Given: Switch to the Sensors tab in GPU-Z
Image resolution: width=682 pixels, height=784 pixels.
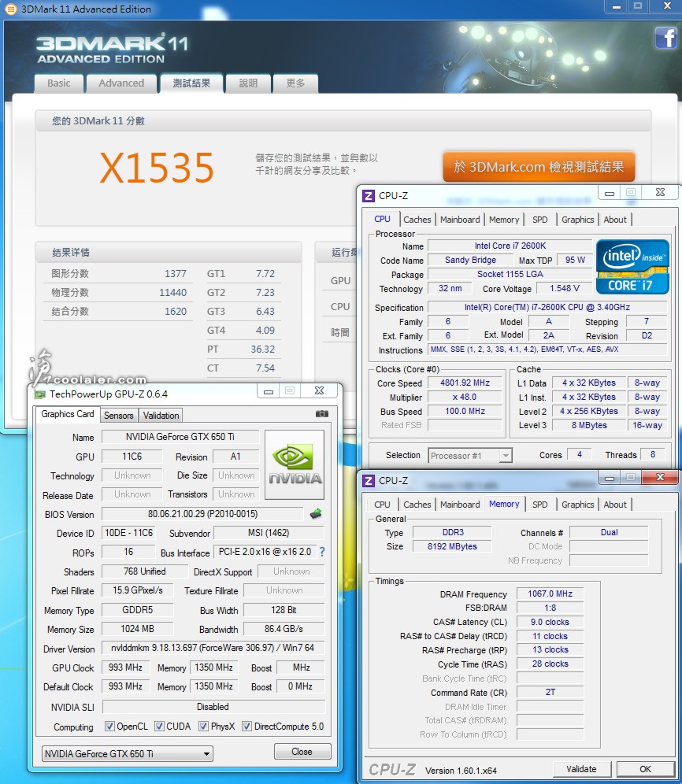Looking at the screenshot, I should coord(119,416).
